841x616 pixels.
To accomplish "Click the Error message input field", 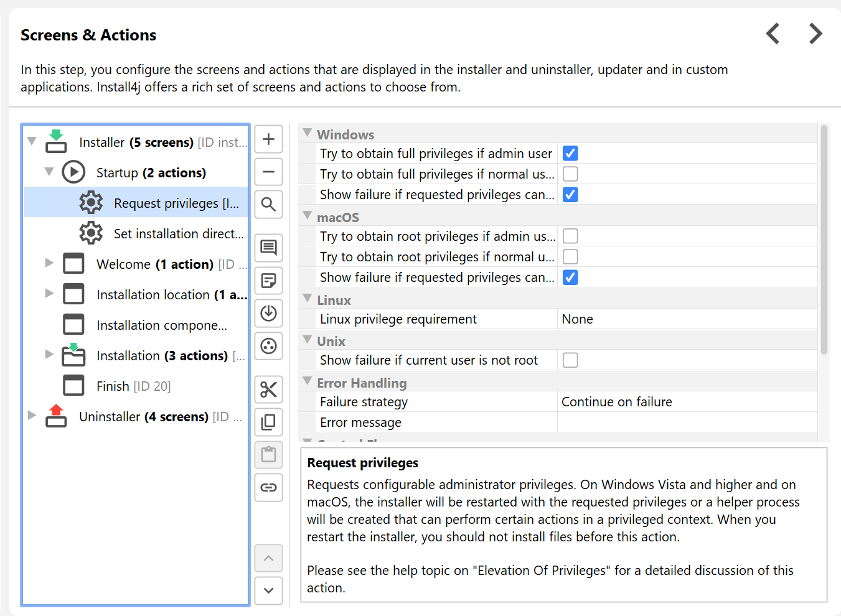I will click(687, 422).
